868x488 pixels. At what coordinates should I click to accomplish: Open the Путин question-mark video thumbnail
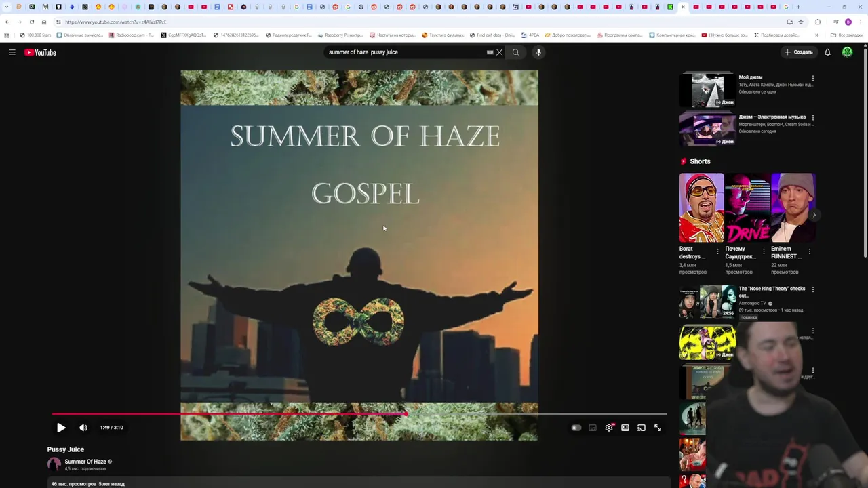pos(692,480)
